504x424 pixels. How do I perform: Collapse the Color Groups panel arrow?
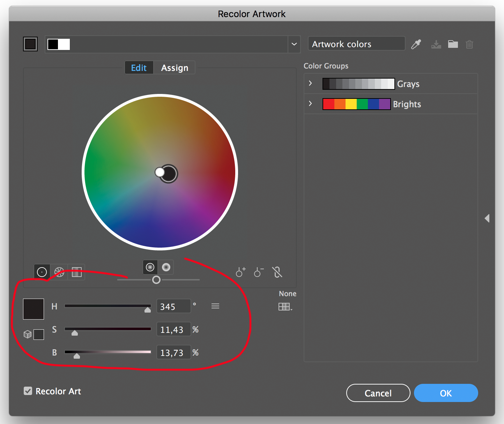coord(487,218)
